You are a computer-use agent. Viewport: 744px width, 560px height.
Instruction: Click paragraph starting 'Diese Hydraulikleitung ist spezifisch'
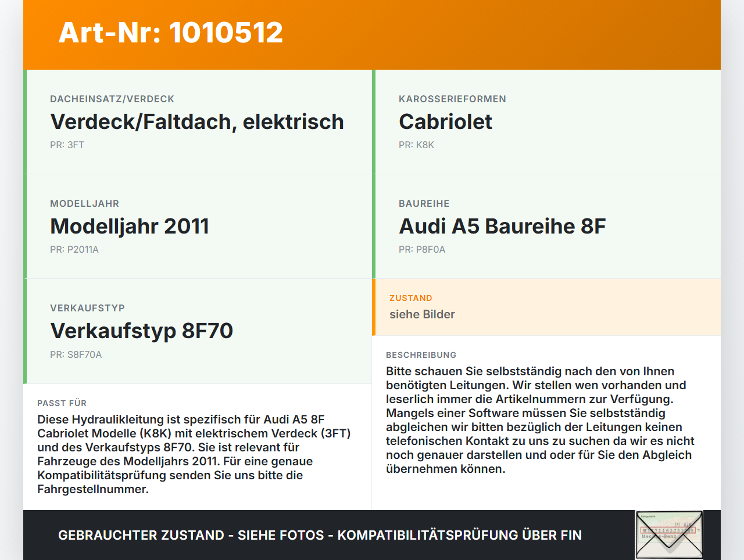pos(194,454)
